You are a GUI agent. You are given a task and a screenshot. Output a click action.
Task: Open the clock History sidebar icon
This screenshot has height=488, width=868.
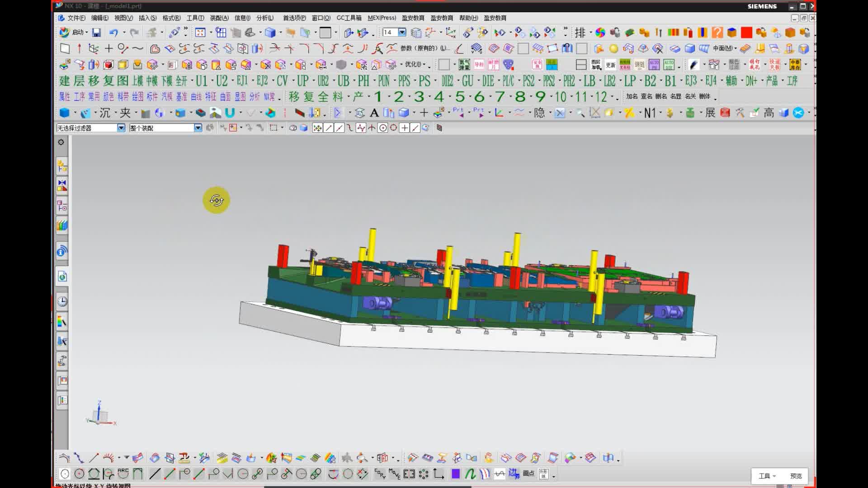click(x=62, y=301)
